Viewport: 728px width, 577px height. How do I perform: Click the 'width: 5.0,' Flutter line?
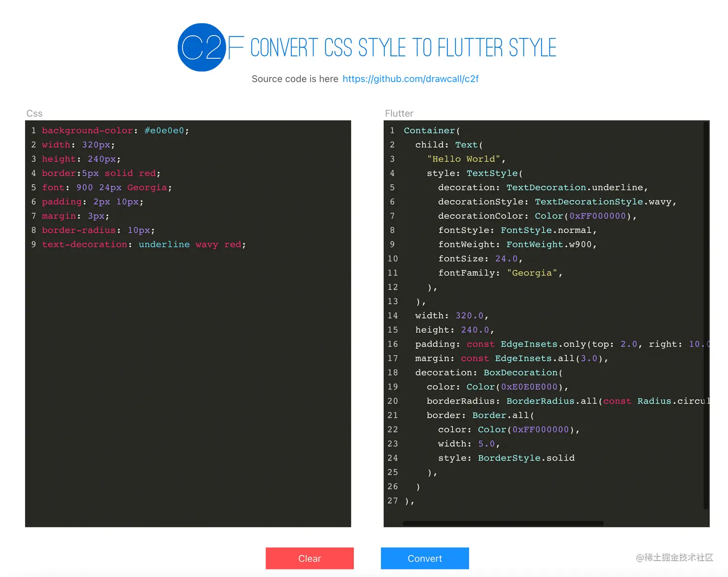(468, 444)
